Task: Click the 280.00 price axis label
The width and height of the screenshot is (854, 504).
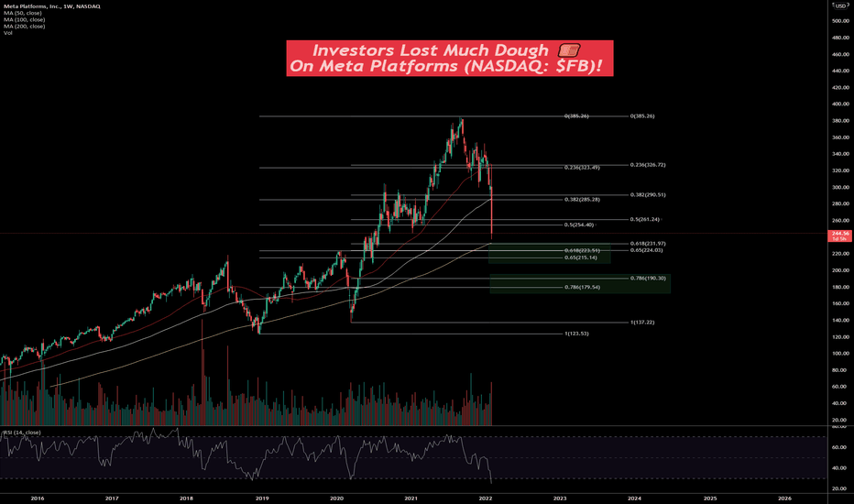Action: pos(840,203)
